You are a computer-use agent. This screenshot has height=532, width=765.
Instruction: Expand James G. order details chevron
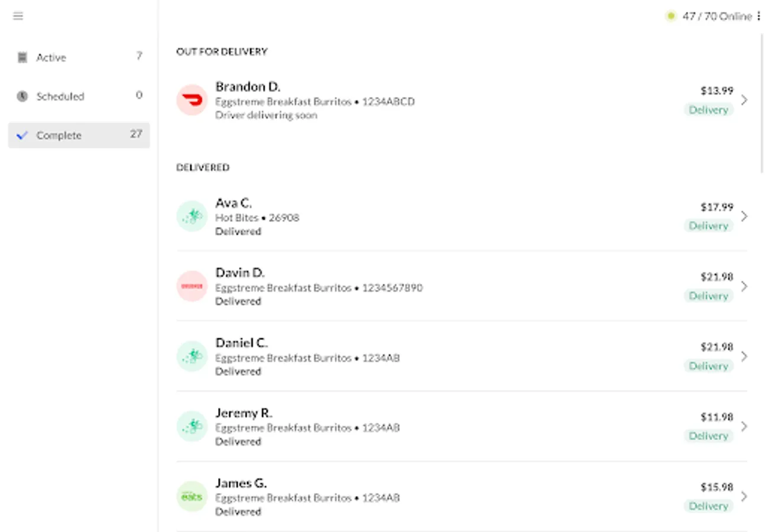744,497
